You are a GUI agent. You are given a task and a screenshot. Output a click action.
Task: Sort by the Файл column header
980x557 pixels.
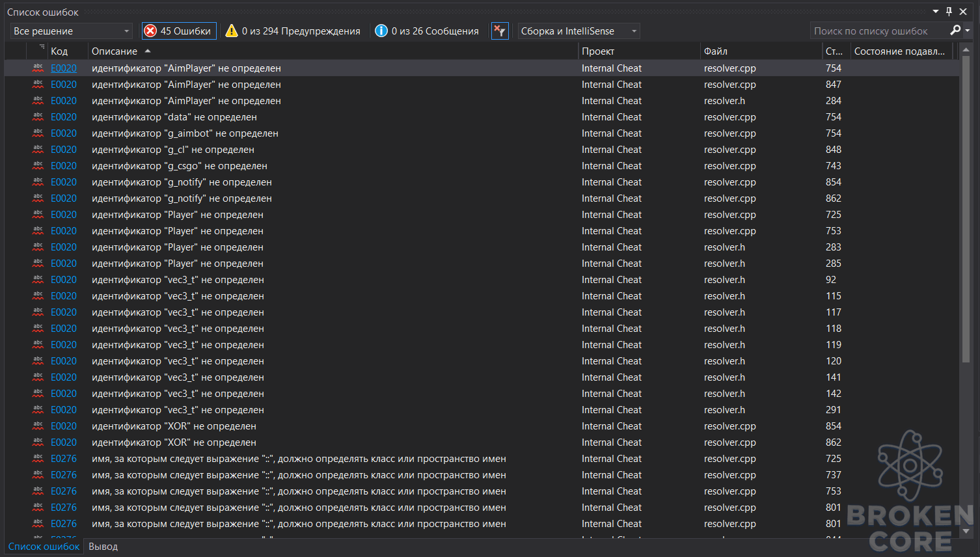[x=761, y=51]
